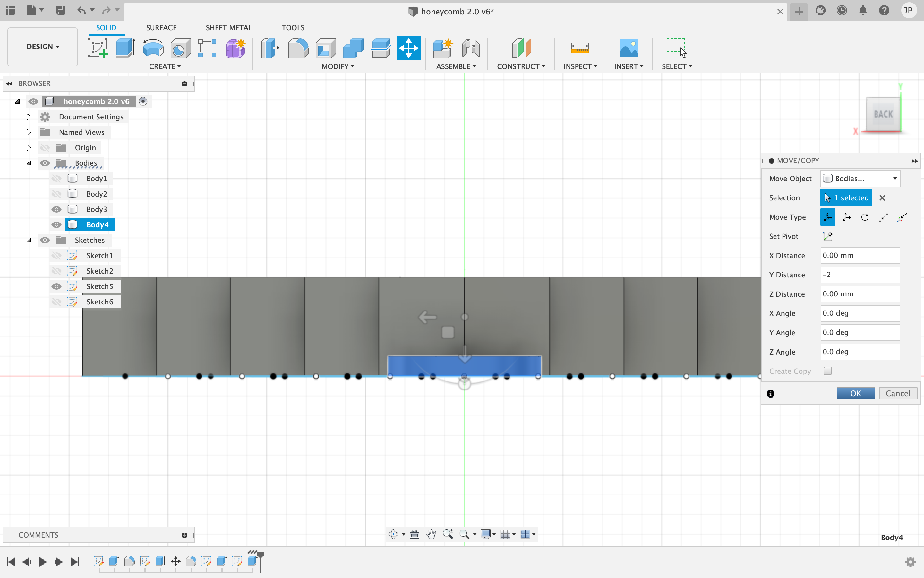Clear the Move/Copy selection
Screen dimensions: 924x578
point(882,198)
